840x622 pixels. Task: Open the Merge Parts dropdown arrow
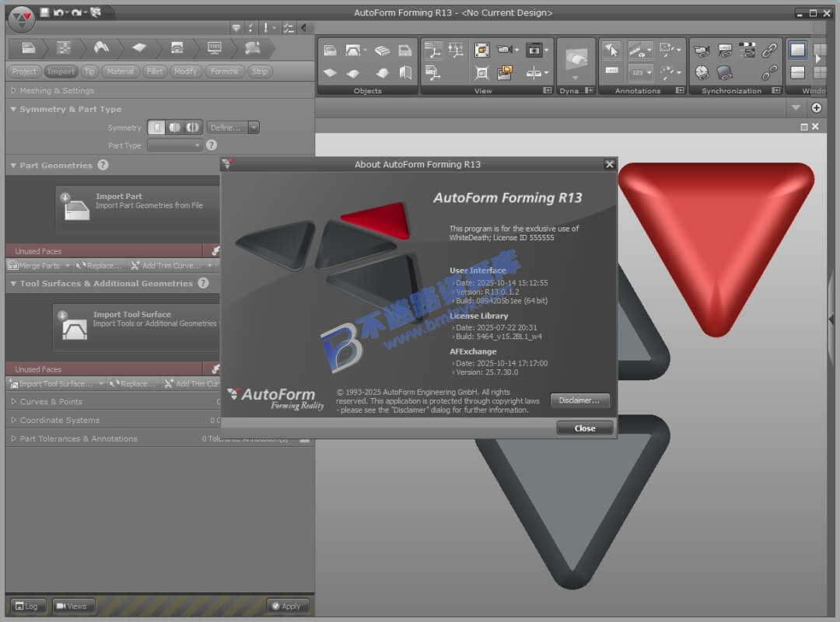(68, 266)
